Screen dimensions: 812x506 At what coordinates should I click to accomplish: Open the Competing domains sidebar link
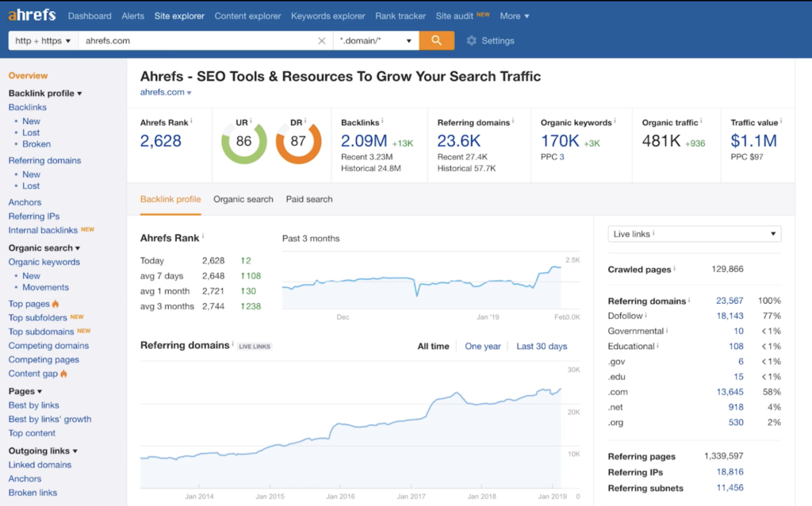coord(48,346)
